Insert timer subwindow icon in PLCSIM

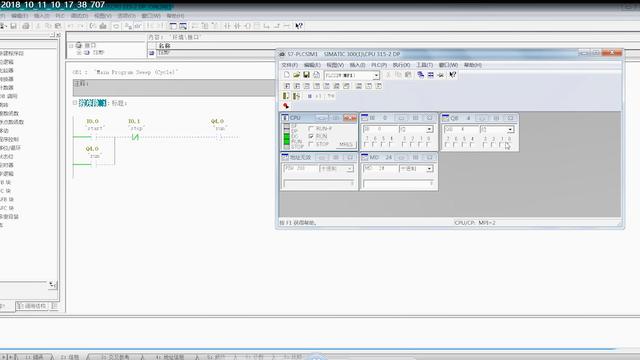click(x=316, y=86)
